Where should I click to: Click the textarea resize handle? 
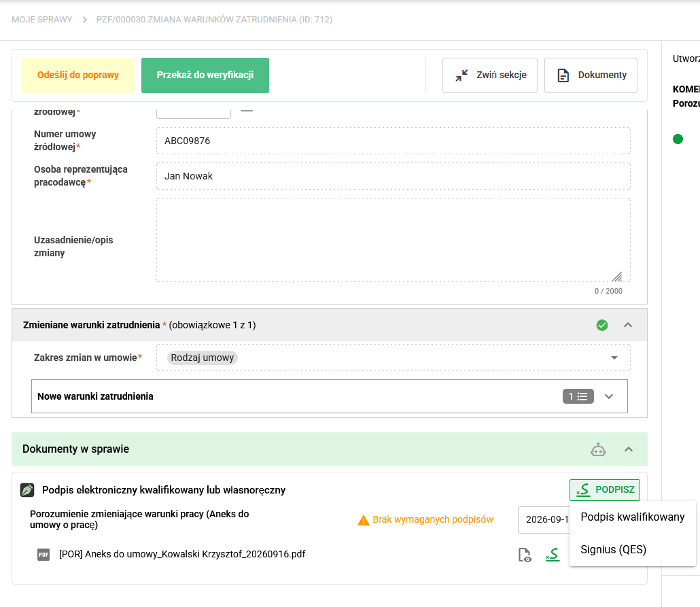(x=617, y=277)
